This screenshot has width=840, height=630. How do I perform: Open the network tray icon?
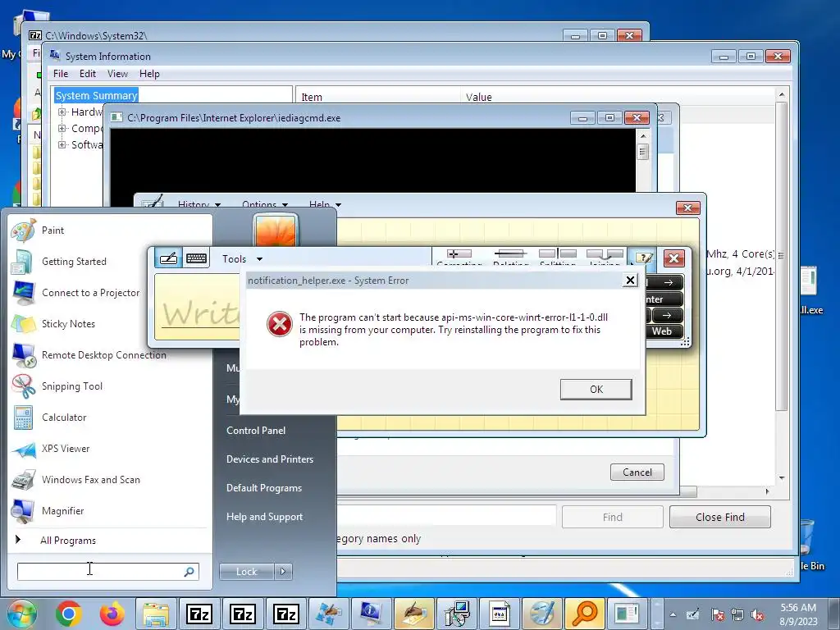click(737, 615)
